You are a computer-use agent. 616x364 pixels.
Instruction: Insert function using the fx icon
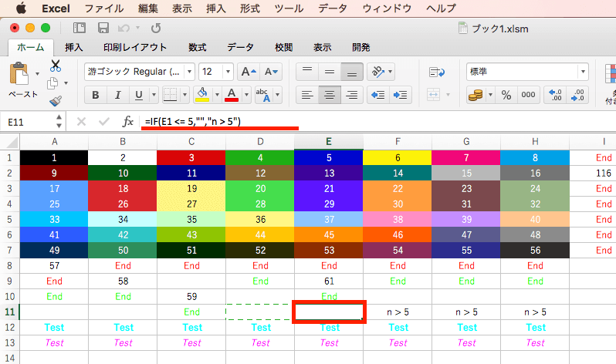pyautogui.click(x=127, y=122)
